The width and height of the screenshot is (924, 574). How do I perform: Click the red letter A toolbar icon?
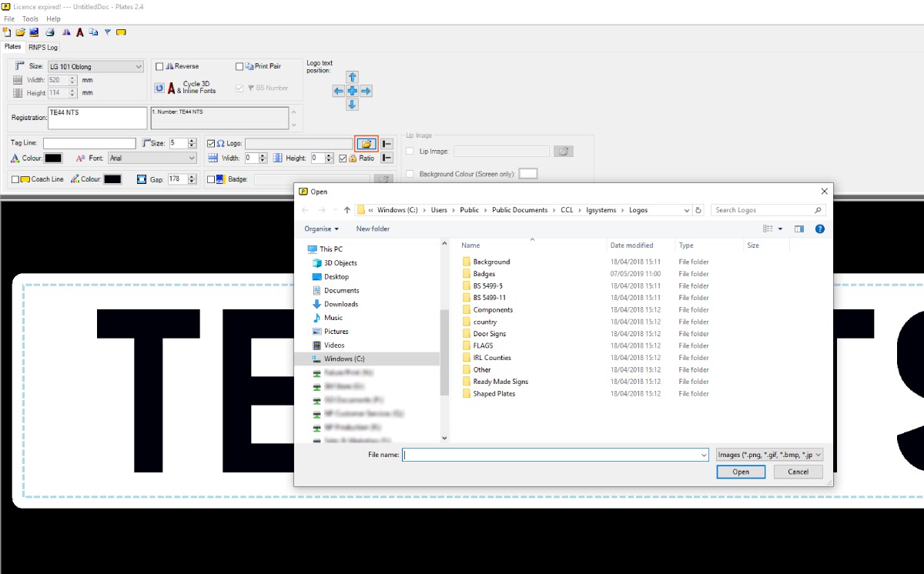point(79,32)
